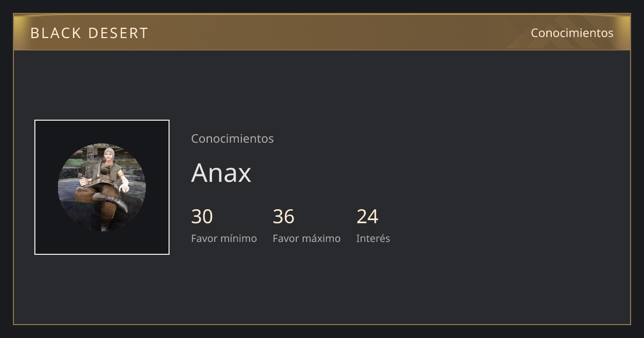Click the white-bordered portrait frame
Image resolution: width=644 pixels, height=338 pixels.
tap(102, 187)
